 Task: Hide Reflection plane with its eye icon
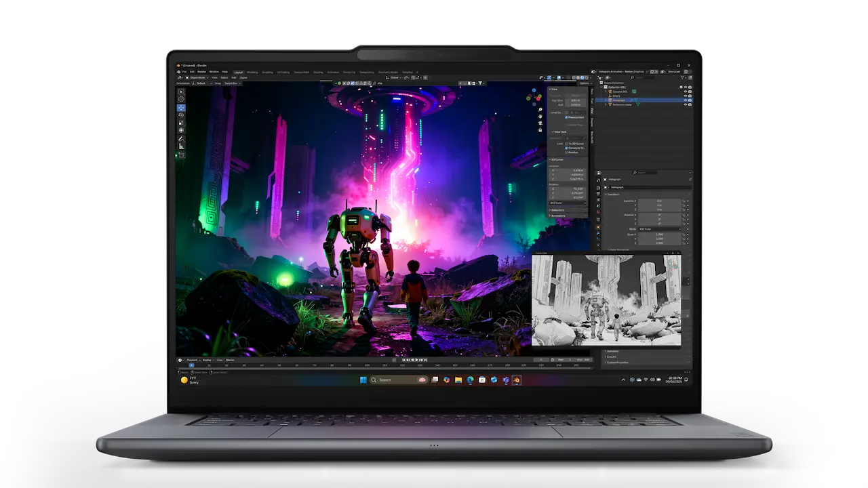(x=686, y=104)
